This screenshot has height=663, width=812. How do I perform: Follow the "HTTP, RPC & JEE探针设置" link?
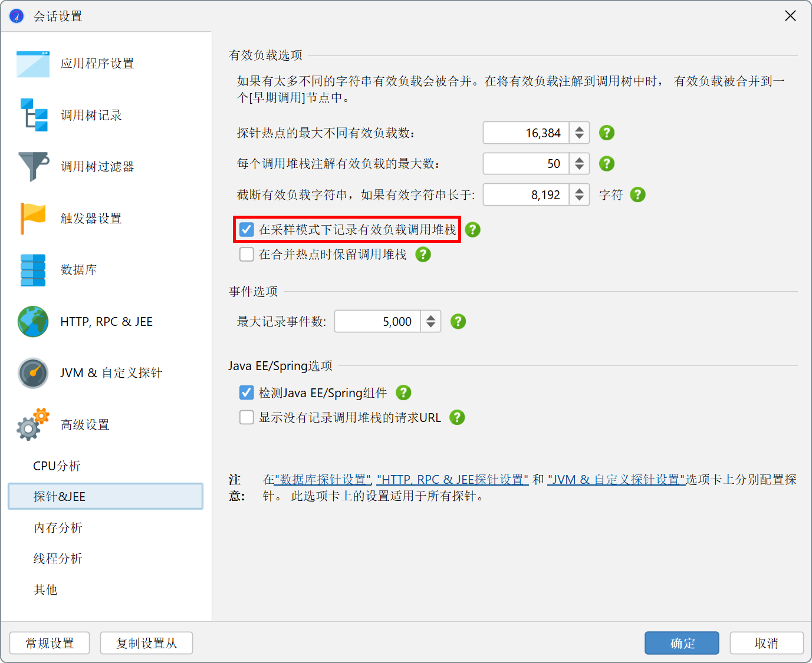[x=453, y=480]
